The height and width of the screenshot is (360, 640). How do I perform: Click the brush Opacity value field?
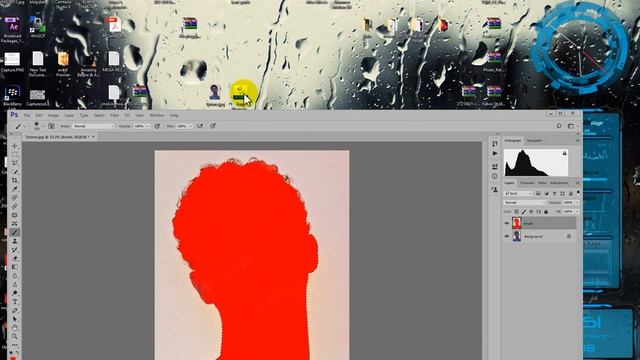pos(139,126)
